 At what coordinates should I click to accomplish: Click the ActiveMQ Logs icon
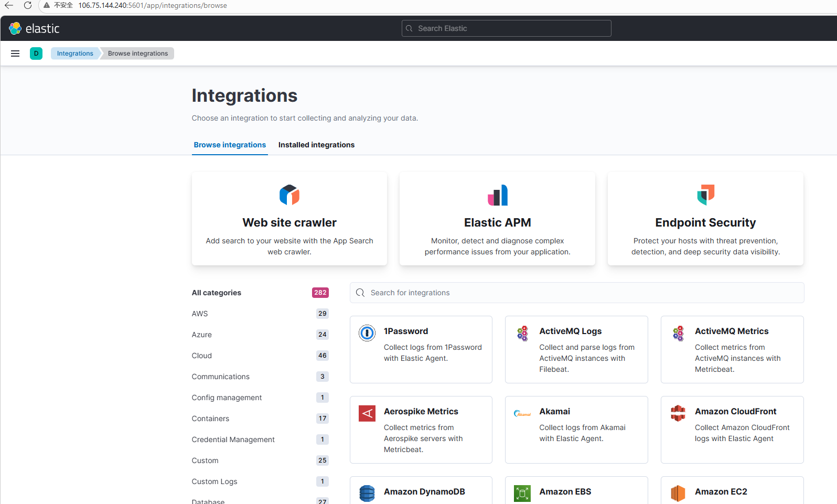pyautogui.click(x=522, y=333)
